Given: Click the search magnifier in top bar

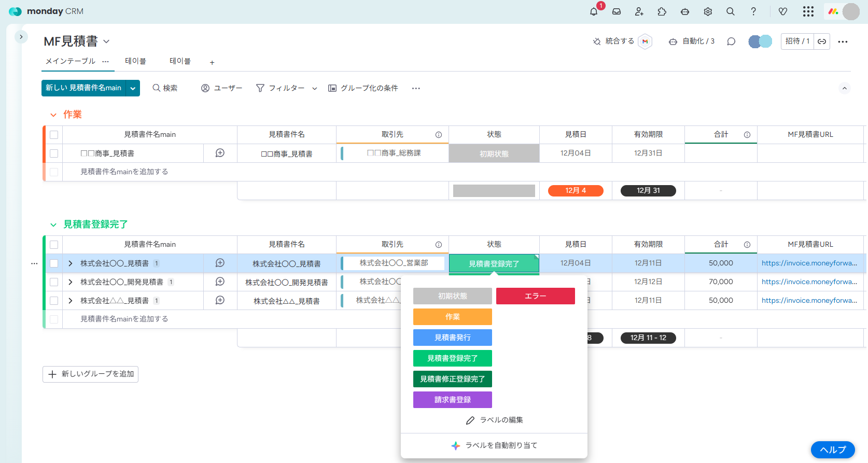Looking at the screenshot, I should 731,11.
